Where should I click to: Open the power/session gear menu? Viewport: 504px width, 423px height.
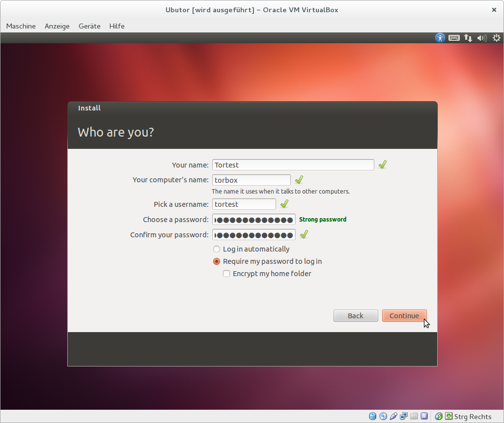pyautogui.click(x=496, y=38)
